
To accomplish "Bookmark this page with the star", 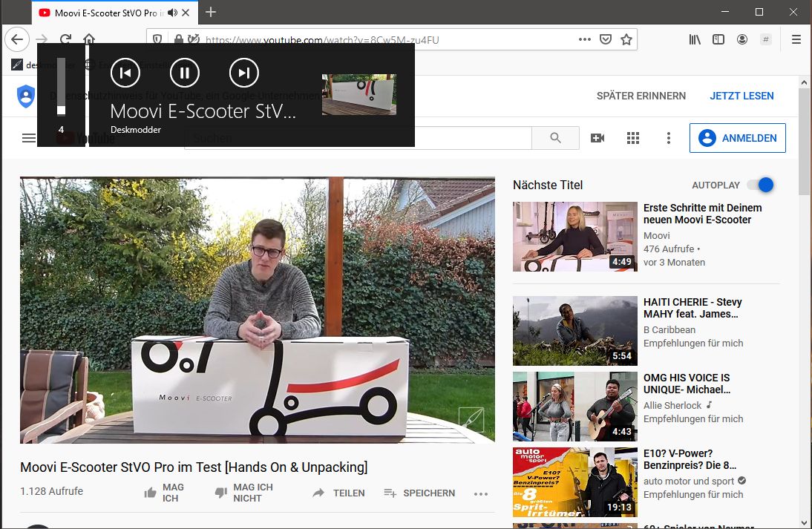I will coord(626,39).
